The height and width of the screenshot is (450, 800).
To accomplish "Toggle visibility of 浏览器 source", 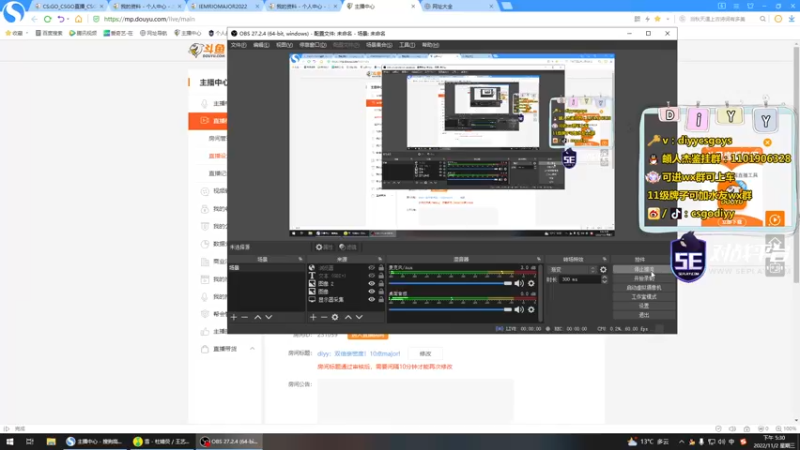I will pyautogui.click(x=371, y=268).
